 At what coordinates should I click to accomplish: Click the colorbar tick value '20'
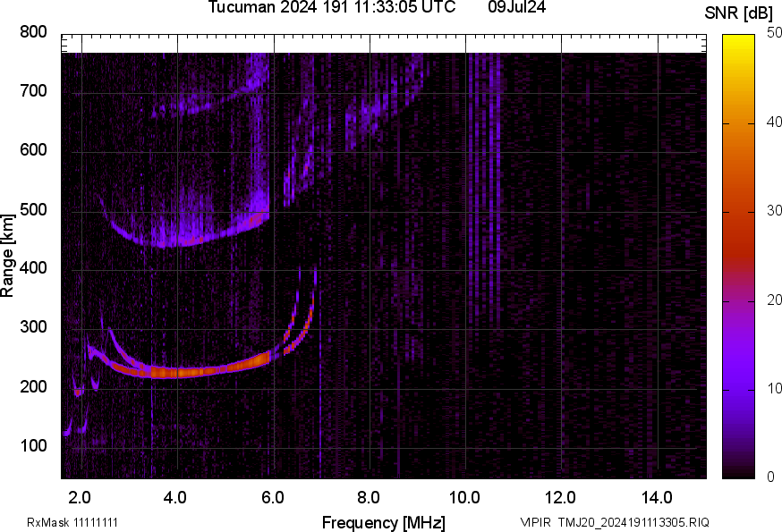tap(774, 300)
